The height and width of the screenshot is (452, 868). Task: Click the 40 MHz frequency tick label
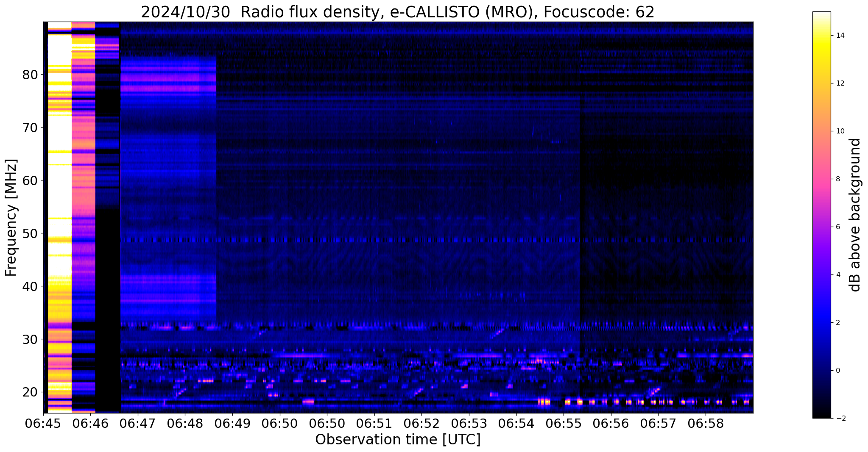30,286
